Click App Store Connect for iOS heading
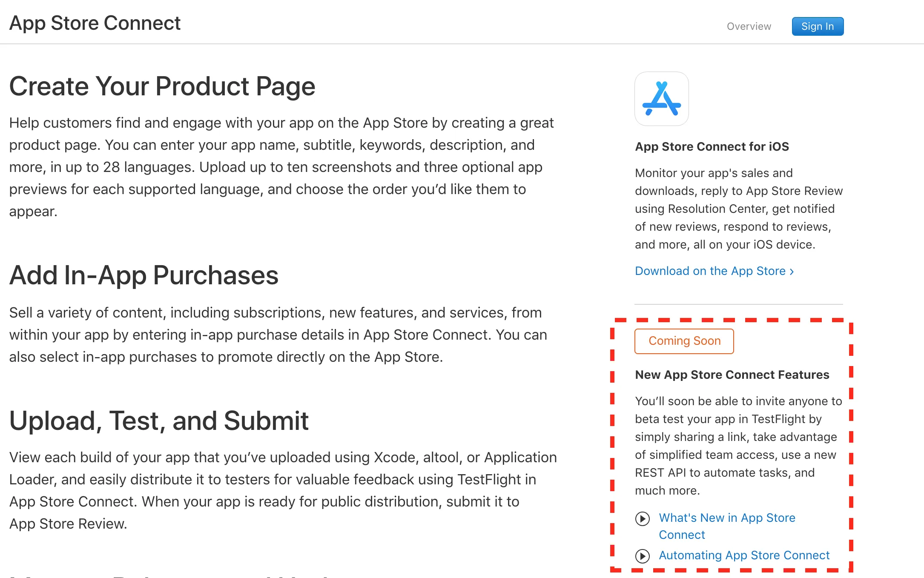Image resolution: width=924 pixels, height=578 pixels. pyautogui.click(x=712, y=147)
